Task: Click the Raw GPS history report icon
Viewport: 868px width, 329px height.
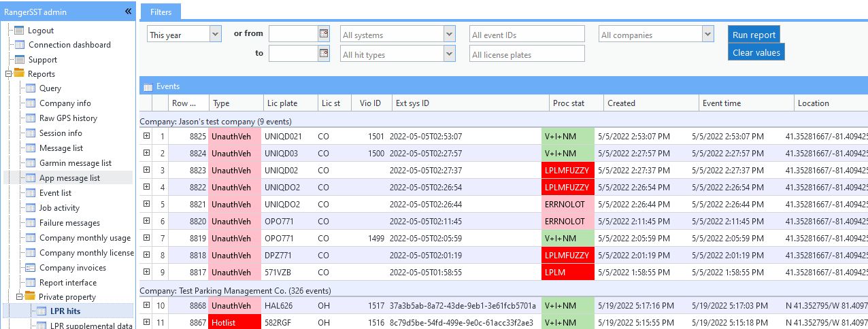Action: click(30, 118)
